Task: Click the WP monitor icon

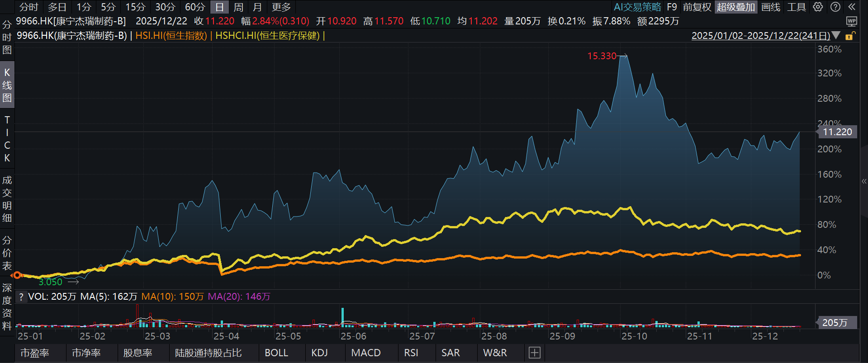Action: 851,21
